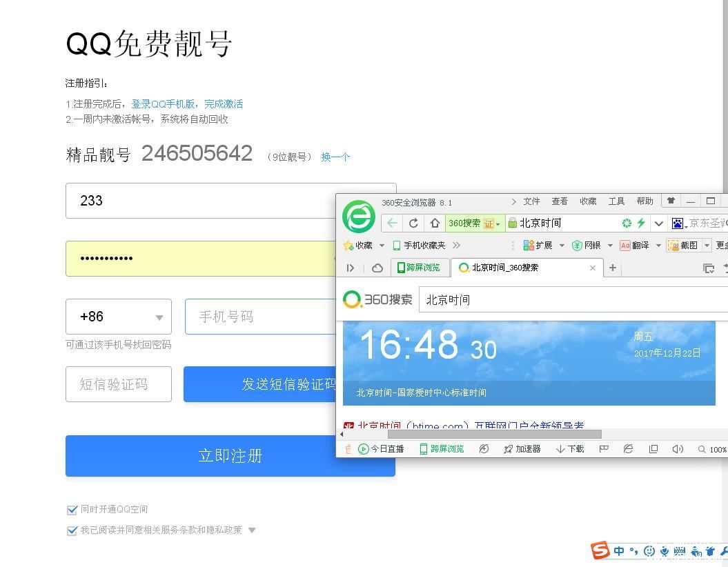Screen dimensions: 728x567
Task: Expand the address bar history dropdown
Action: (x=658, y=223)
